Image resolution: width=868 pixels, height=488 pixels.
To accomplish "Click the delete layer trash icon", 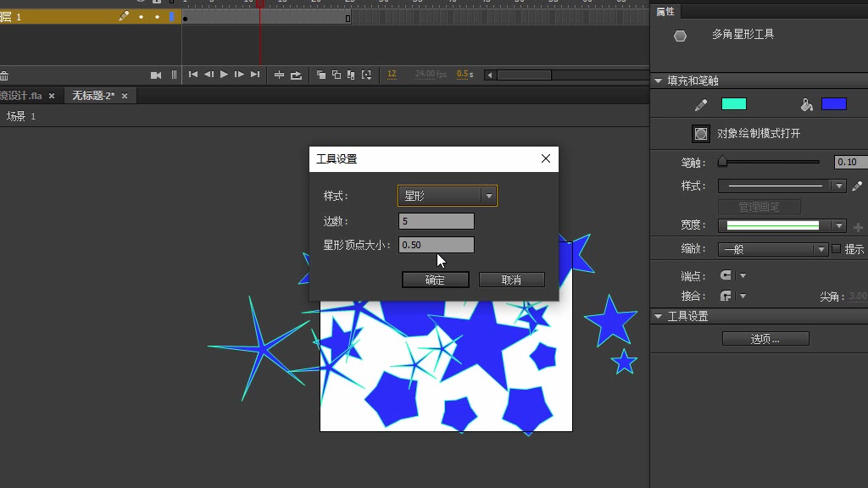I will point(4,75).
